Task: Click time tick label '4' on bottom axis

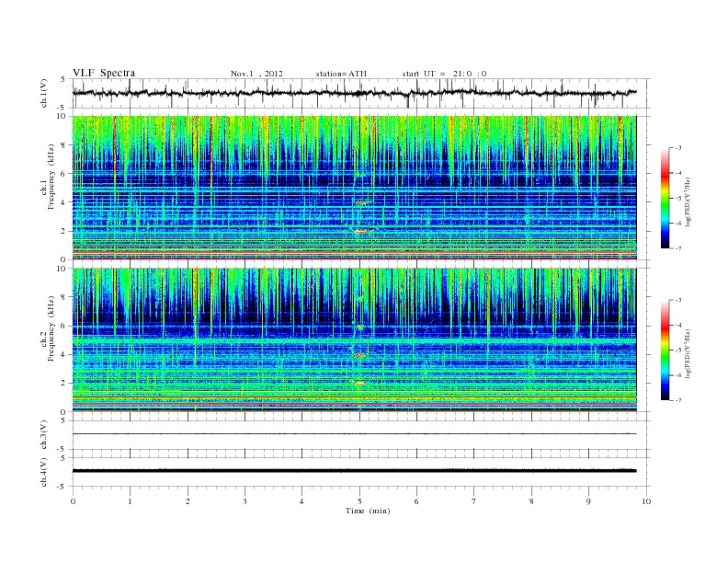Action: point(301,501)
